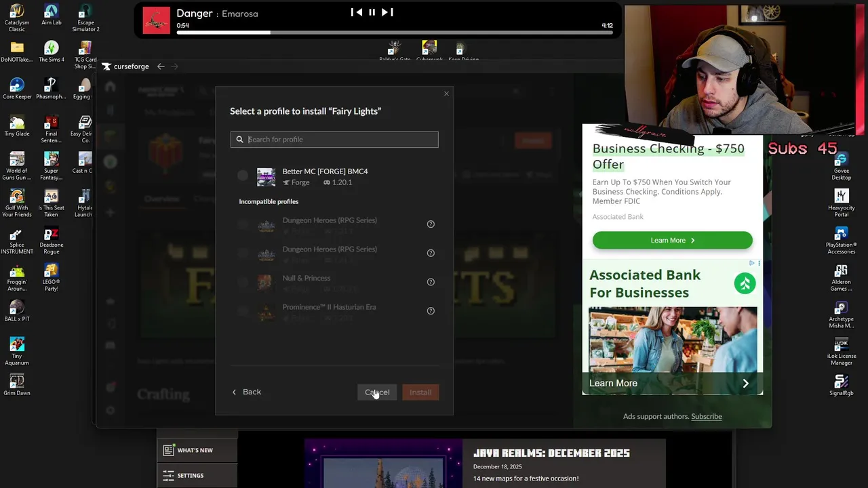Open SignalRgb desktop shortcut
Viewport: 868px width, 488px height.
tap(842, 386)
